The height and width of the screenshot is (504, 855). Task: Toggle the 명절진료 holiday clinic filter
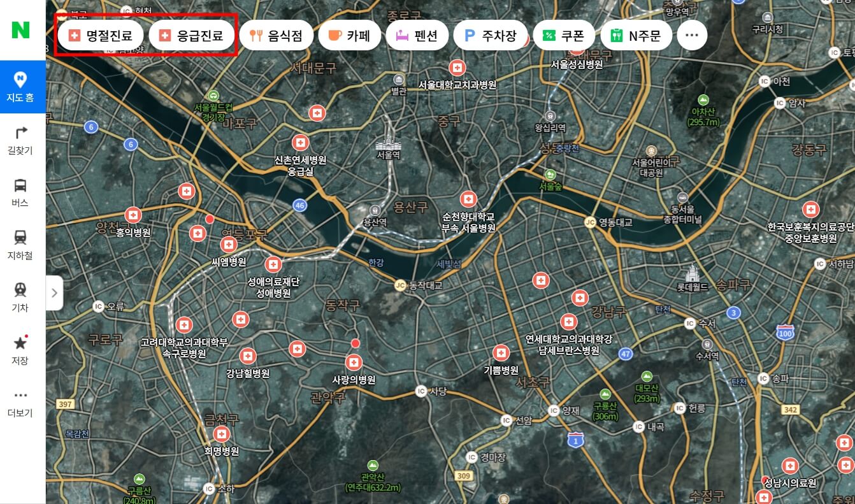[x=100, y=35]
